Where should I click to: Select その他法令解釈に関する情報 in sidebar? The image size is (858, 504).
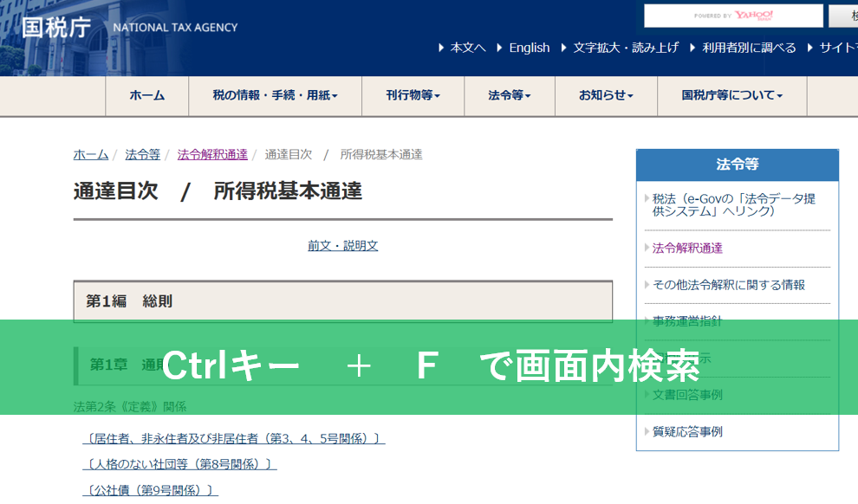(728, 284)
